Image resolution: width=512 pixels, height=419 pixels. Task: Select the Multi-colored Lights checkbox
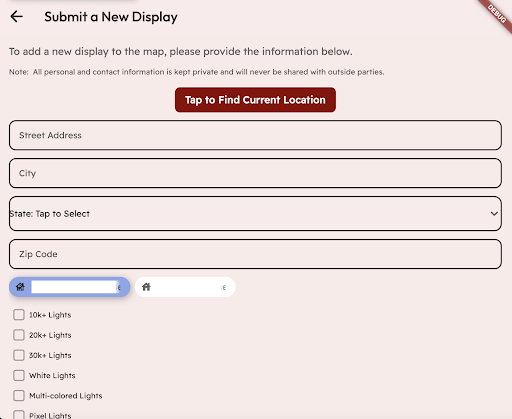coord(19,396)
